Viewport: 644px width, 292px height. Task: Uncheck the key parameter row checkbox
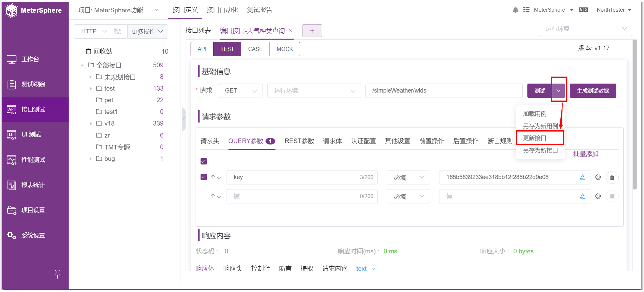pyautogui.click(x=204, y=177)
